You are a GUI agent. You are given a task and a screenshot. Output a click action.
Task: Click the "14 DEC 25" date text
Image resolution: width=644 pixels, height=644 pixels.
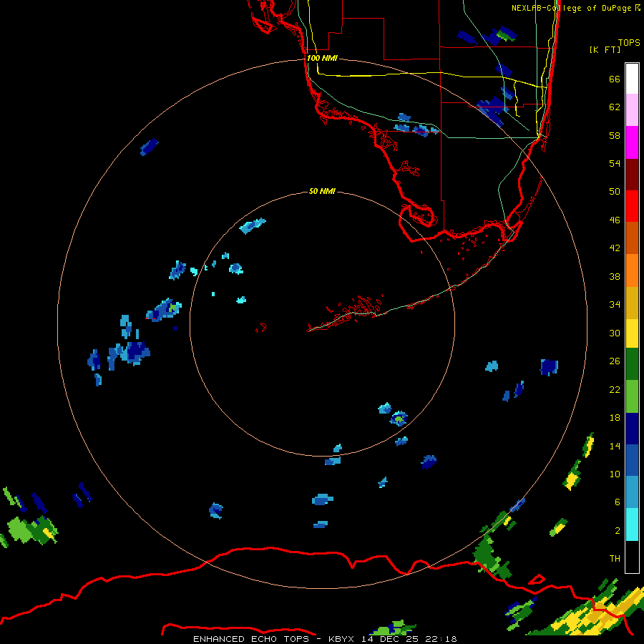[390, 639]
